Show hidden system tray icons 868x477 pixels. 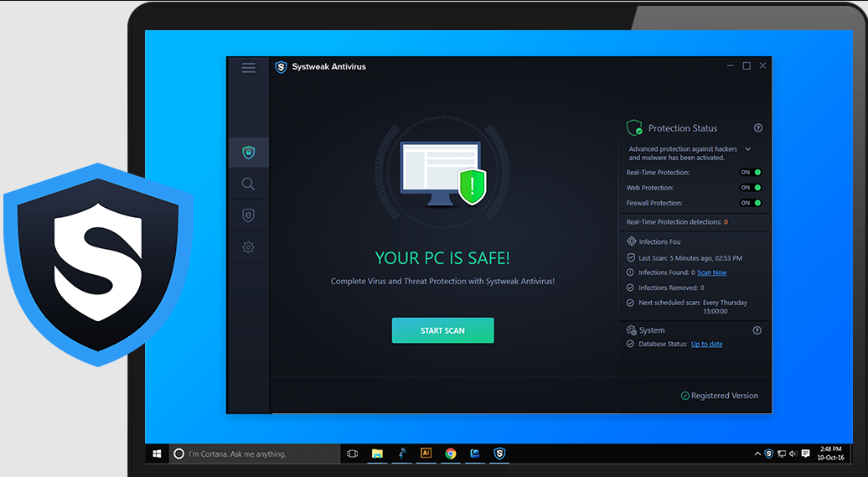757,454
